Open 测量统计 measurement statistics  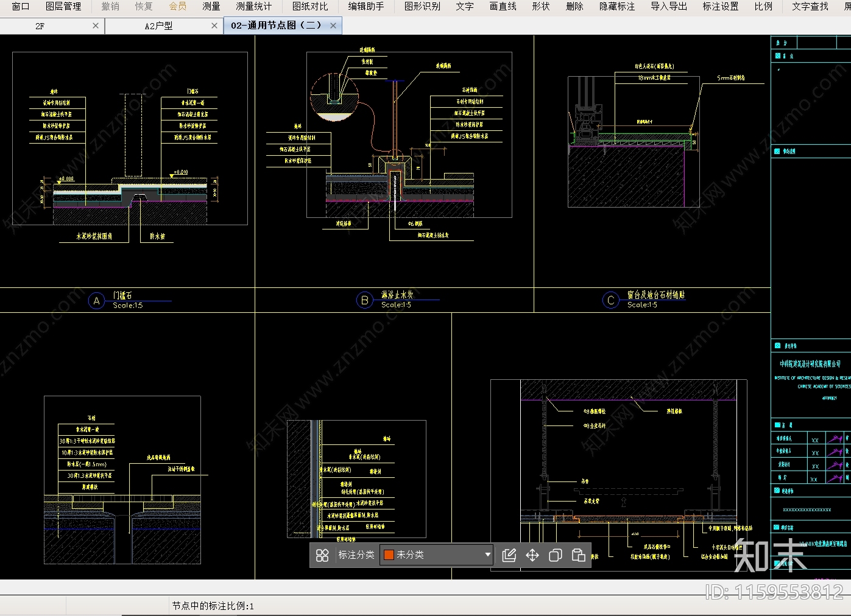254,6
